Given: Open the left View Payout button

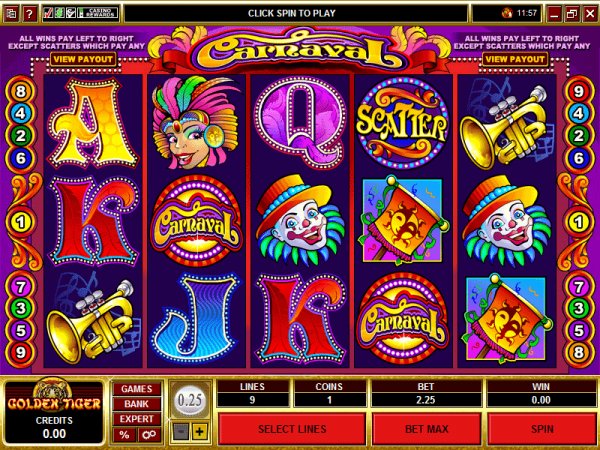Looking at the screenshot, I should [x=83, y=59].
